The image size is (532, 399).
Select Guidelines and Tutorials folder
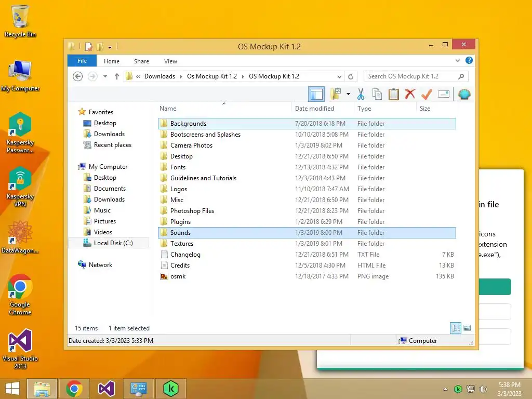[x=307, y=178]
